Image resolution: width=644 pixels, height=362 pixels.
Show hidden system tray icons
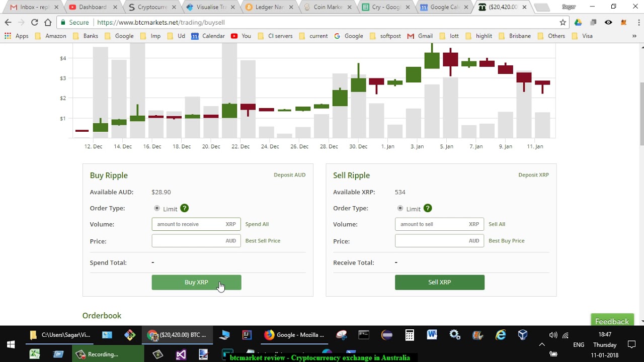[x=542, y=345]
